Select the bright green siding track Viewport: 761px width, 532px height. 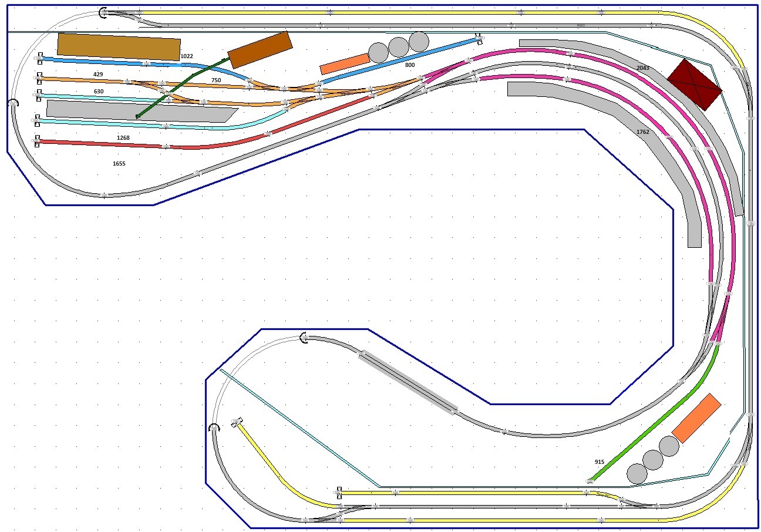(x=652, y=414)
